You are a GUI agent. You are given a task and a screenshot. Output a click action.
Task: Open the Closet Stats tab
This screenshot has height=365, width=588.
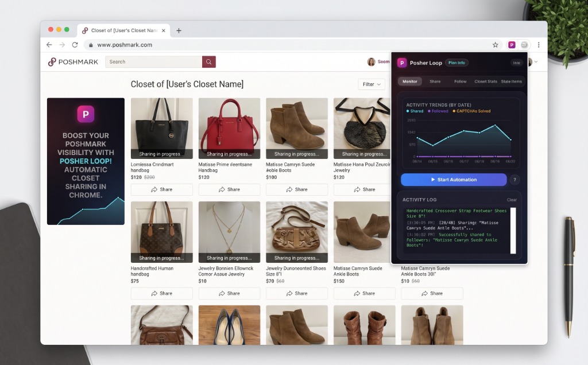(x=486, y=81)
